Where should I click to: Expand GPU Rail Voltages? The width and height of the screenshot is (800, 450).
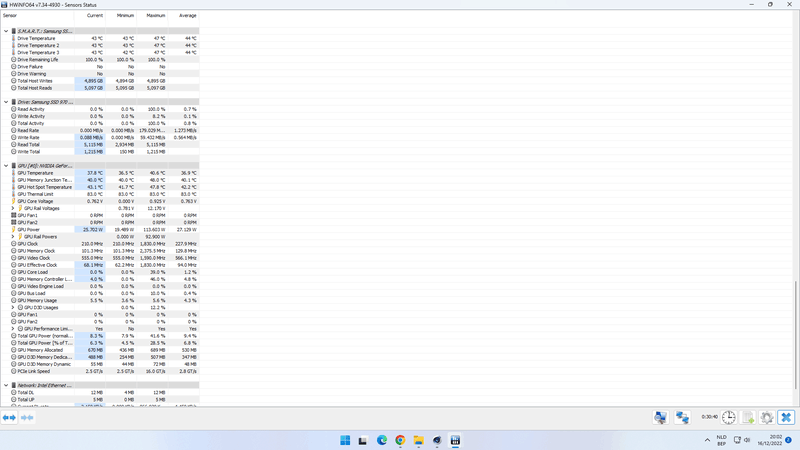pyautogui.click(x=13, y=208)
